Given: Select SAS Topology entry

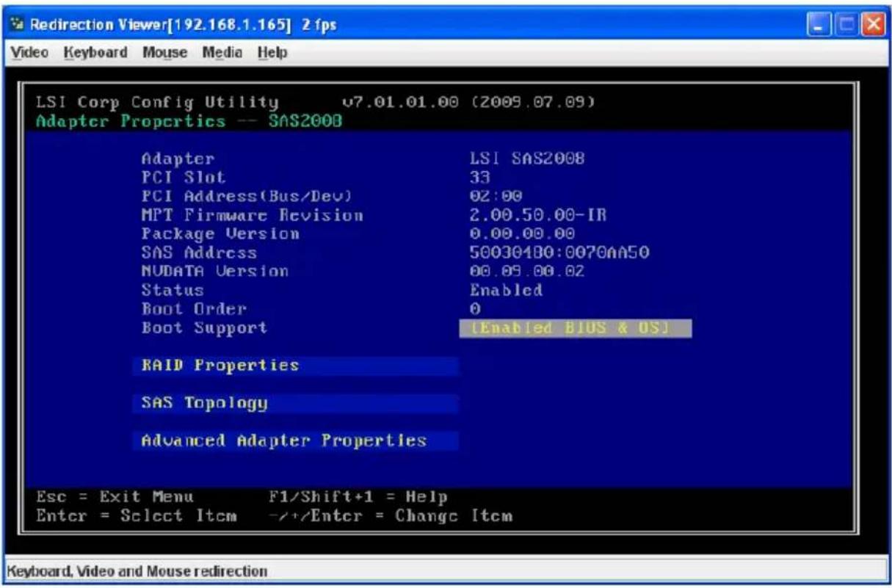Looking at the screenshot, I should (296, 403).
